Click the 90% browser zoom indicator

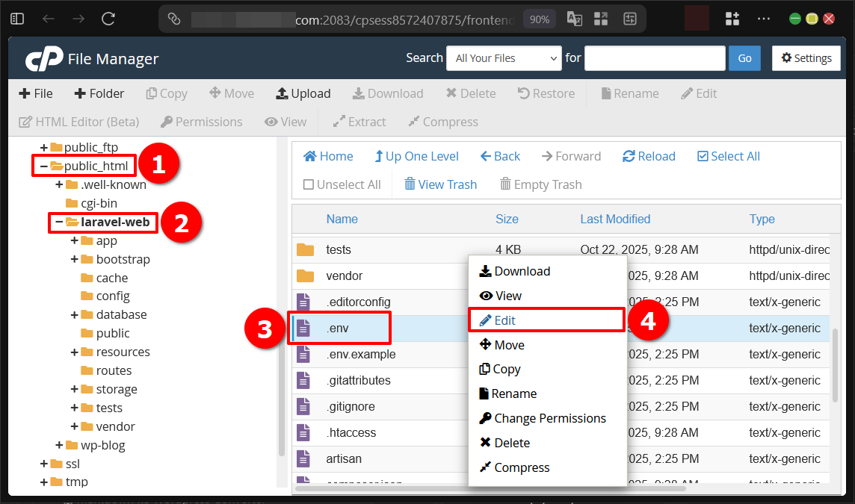point(539,18)
